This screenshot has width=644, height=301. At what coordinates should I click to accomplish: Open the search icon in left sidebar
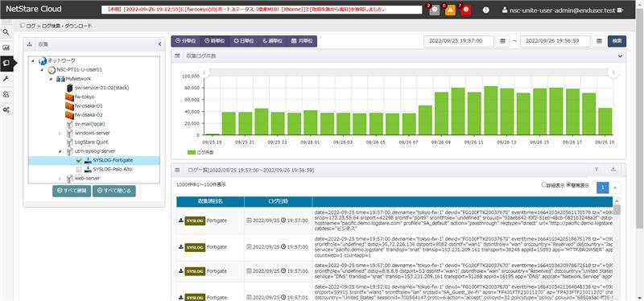6,32
